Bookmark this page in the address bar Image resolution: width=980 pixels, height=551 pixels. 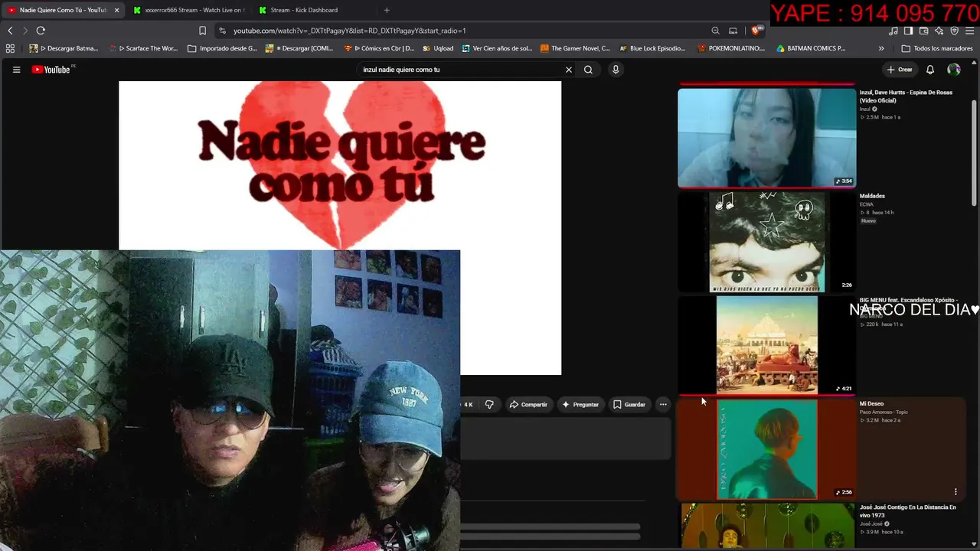coord(202,31)
